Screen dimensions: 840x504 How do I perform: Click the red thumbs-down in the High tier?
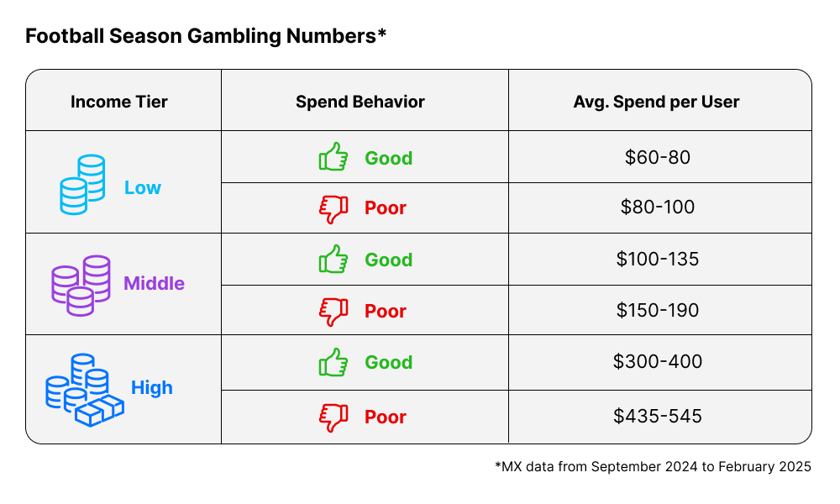pyautogui.click(x=333, y=417)
